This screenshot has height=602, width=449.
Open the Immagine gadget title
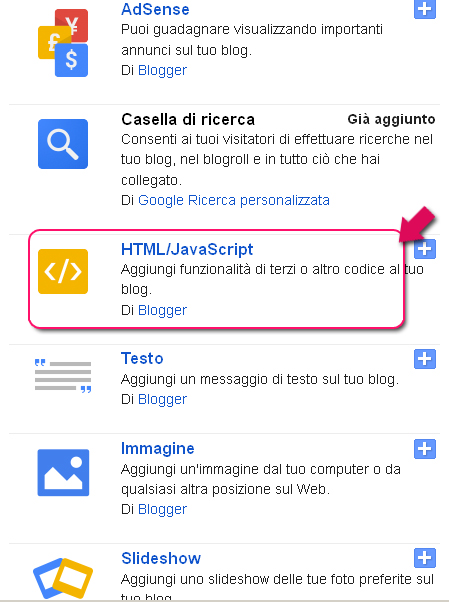click(x=157, y=448)
